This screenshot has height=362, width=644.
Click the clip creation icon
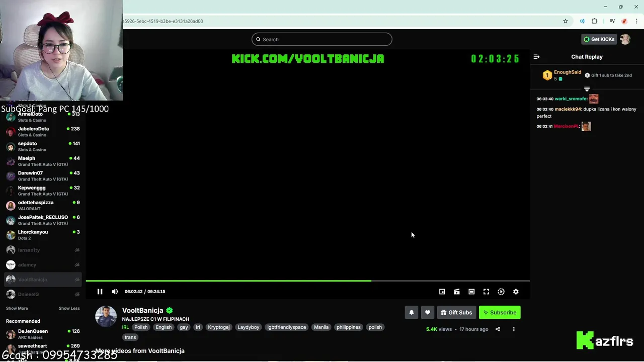point(457,292)
